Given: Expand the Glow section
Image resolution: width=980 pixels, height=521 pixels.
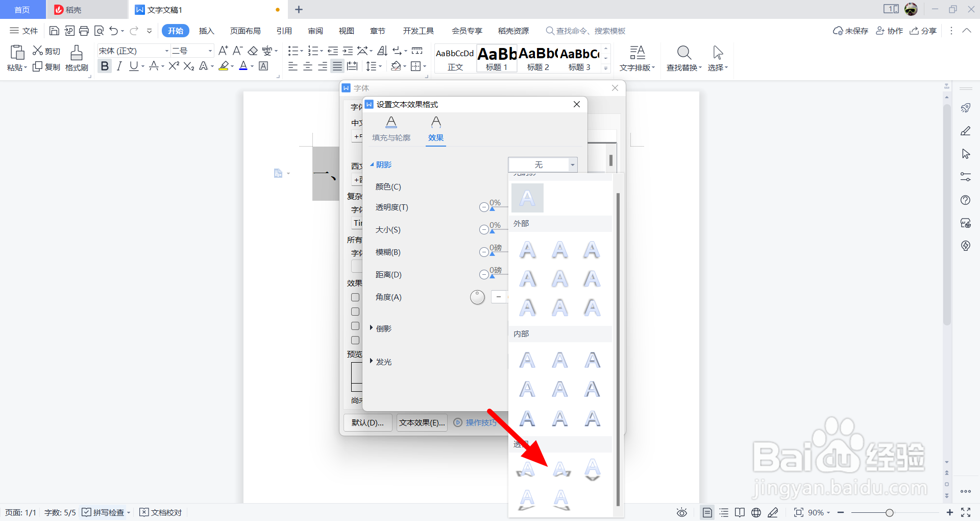Looking at the screenshot, I should click(380, 362).
